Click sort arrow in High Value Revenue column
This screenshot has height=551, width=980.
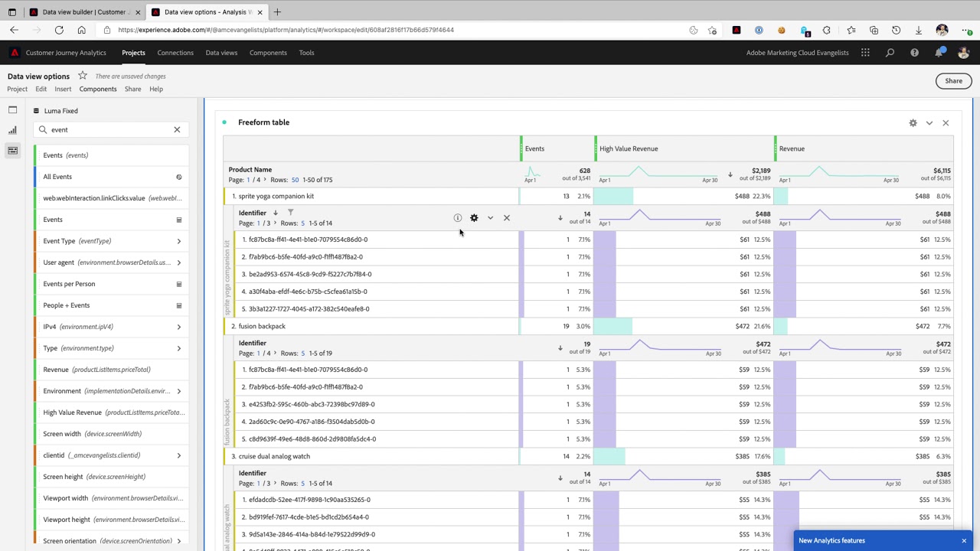[x=730, y=174]
